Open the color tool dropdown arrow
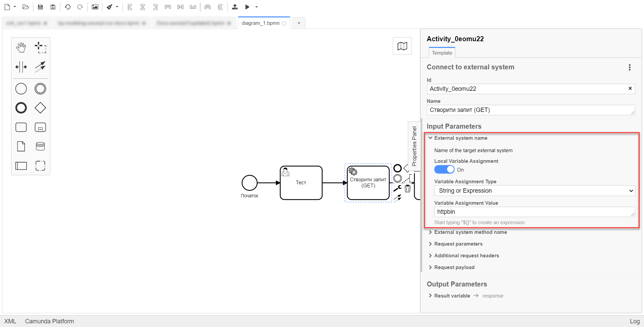Screen dimensions: 644x327 tap(117, 7)
